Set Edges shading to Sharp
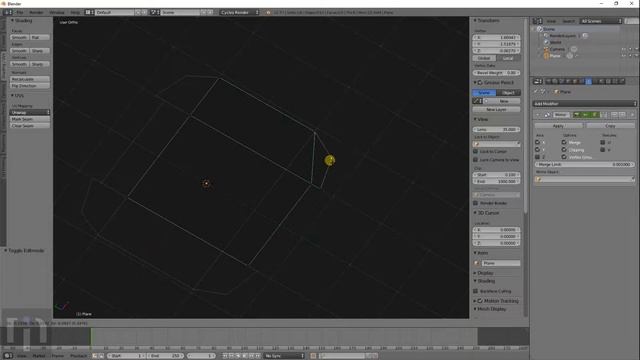The height and width of the screenshot is (360, 640). 39,51
